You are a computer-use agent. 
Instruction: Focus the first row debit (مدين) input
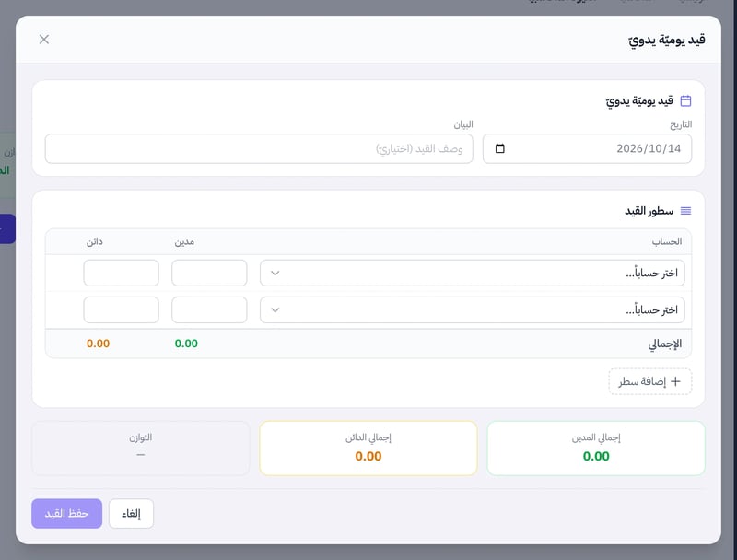click(x=209, y=273)
